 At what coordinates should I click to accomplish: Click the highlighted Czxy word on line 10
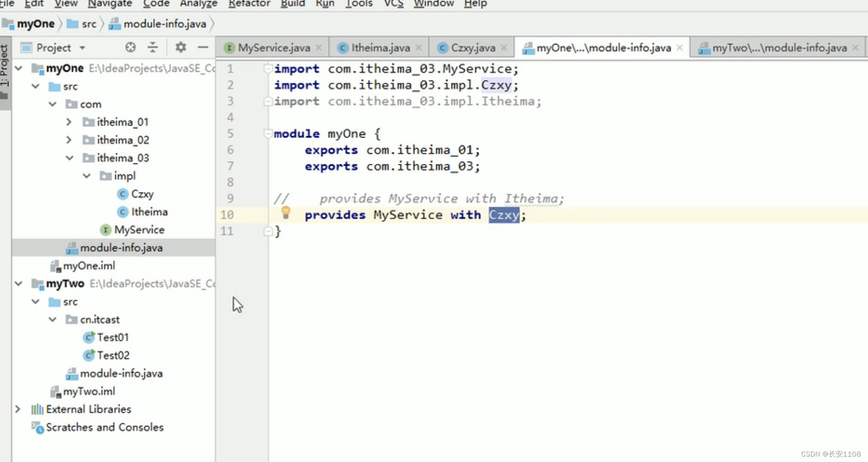point(504,215)
